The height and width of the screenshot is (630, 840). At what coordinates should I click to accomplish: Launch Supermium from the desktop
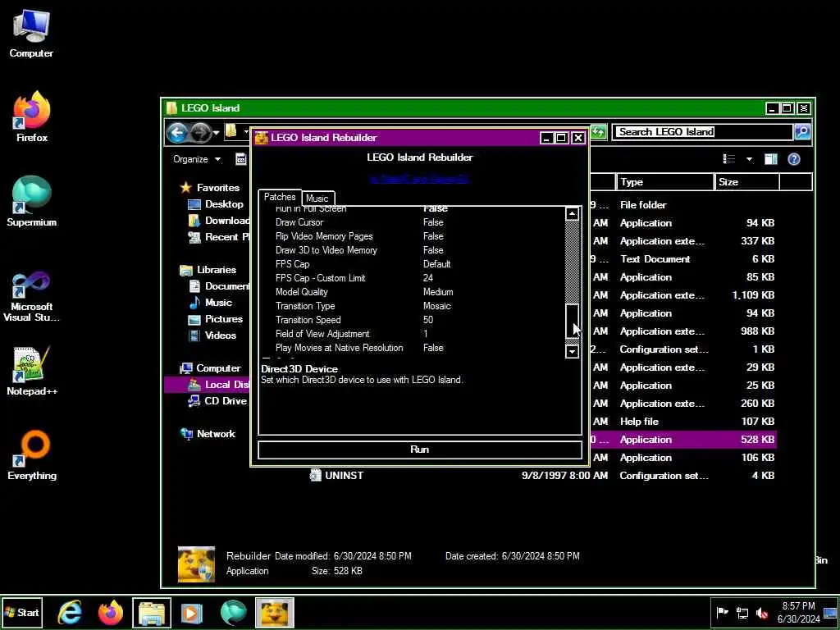[32, 201]
